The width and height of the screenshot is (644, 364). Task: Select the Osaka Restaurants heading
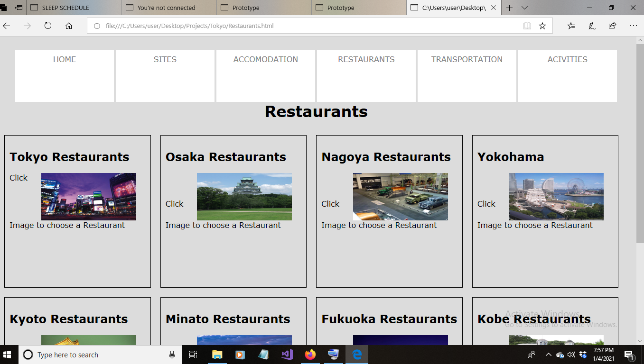coord(226,157)
